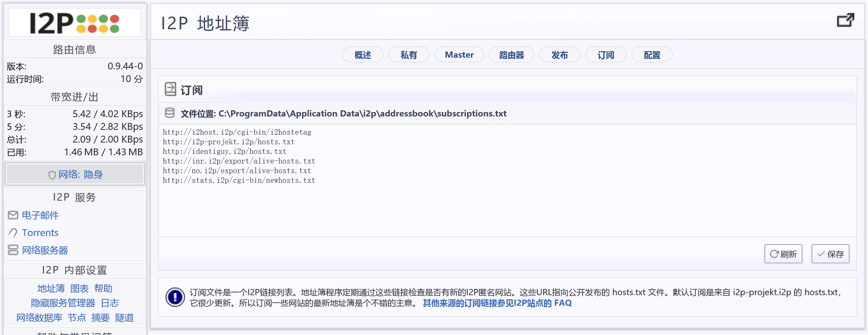The height and width of the screenshot is (335, 868).
Task: Click the 网络: 隐身 status button
Action: click(x=75, y=175)
